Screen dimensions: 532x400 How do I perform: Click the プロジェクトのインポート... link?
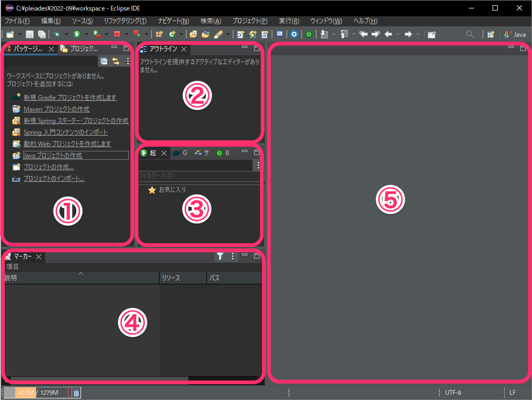pos(54,179)
